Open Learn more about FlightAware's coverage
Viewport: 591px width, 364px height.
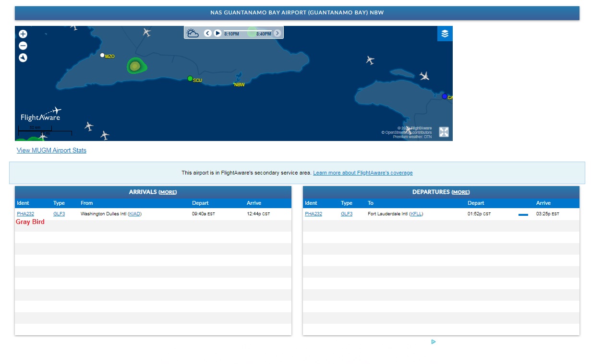[363, 173]
